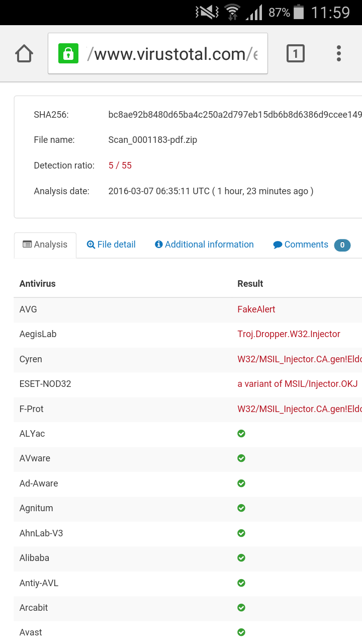
Task: Click the green checkmark in Avast row
Action: point(241,632)
